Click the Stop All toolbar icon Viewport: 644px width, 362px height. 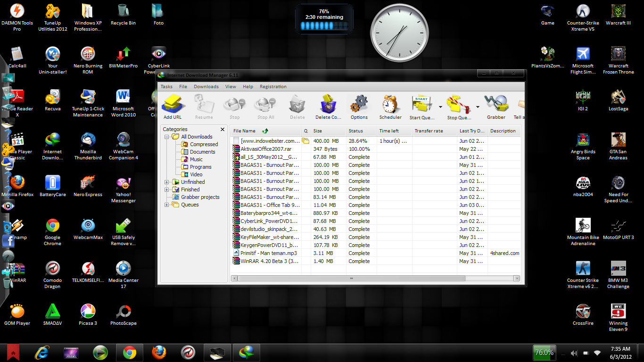265,104
